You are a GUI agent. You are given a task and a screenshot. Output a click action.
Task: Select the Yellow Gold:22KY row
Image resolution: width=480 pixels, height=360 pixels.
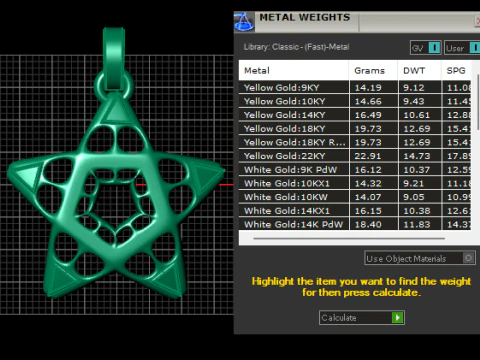click(x=355, y=156)
